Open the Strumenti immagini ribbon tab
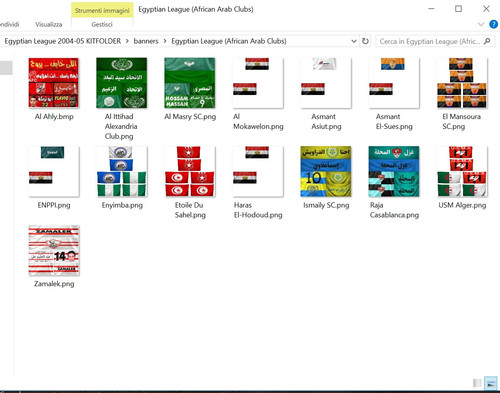The image size is (500, 393). (x=102, y=10)
